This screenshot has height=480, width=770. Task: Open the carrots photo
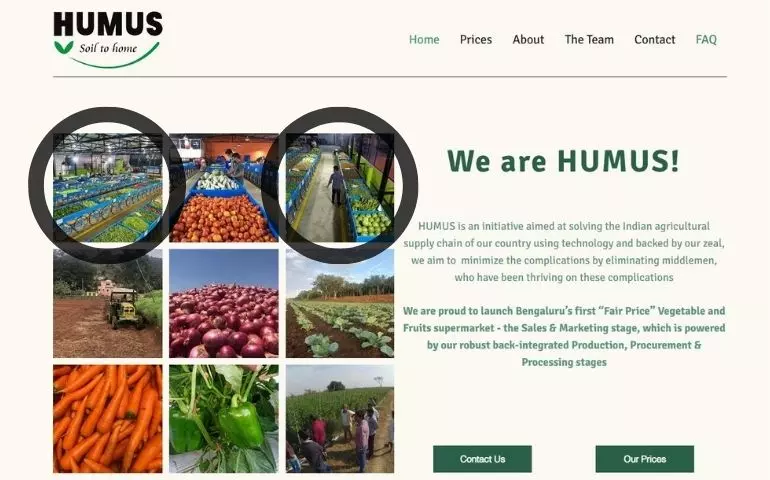click(108, 419)
